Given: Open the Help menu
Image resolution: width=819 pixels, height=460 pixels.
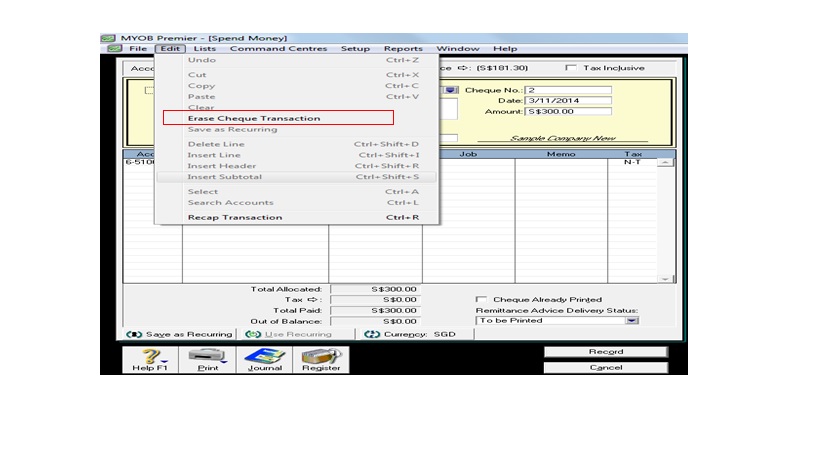Looking at the screenshot, I should click(505, 49).
